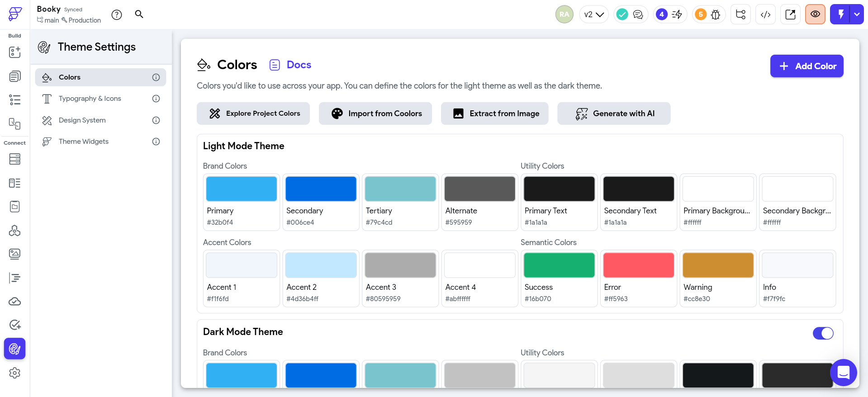Open the view code icon
This screenshot has height=397, width=868.
point(766,14)
